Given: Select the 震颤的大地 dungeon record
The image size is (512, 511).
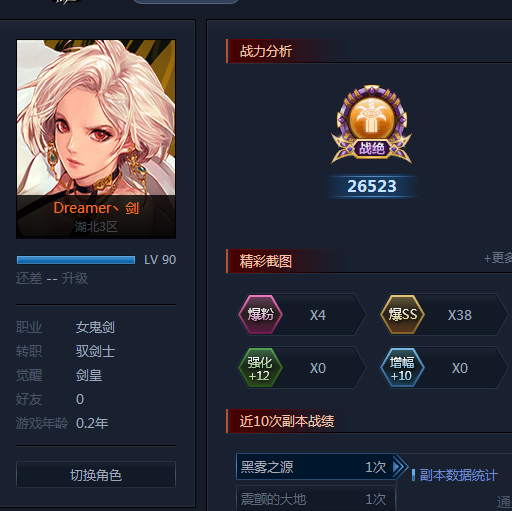Looking at the screenshot, I should 316,498.
